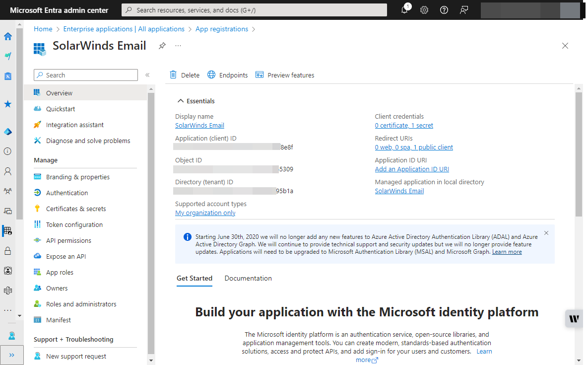Switch to the Documentation tab
588x365 pixels.
point(248,279)
